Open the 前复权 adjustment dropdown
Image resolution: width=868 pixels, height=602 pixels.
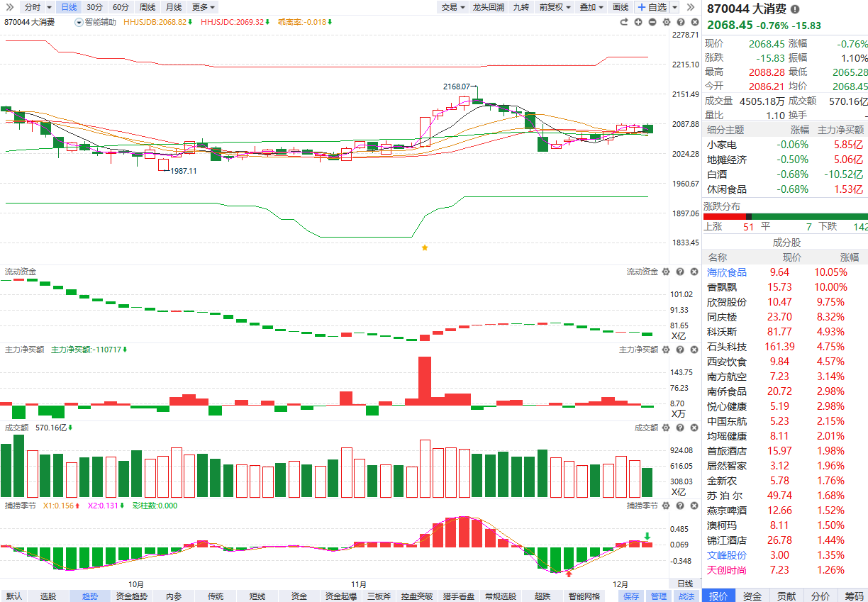[x=555, y=7]
